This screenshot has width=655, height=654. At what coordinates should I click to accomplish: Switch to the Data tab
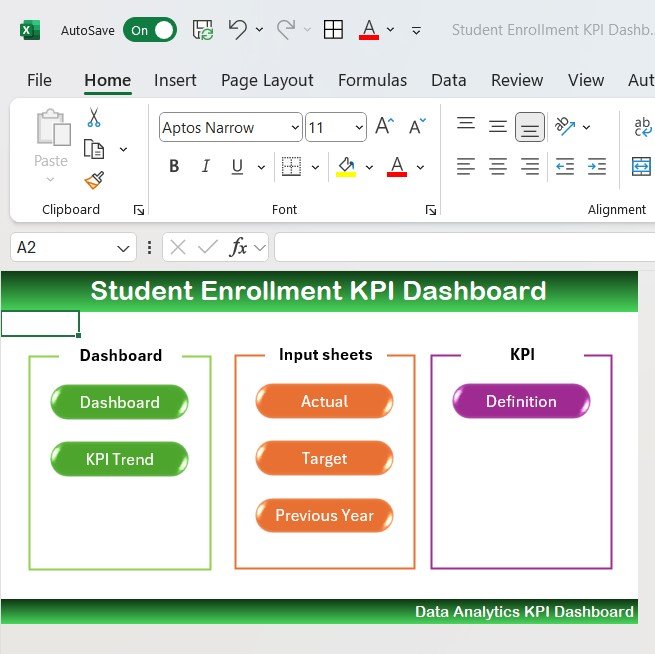[449, 80]
